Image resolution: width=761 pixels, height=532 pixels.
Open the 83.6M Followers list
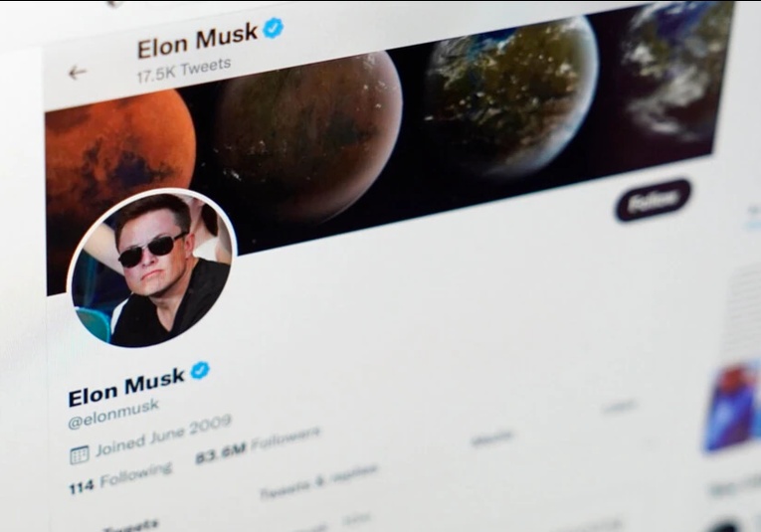point(258,444)
